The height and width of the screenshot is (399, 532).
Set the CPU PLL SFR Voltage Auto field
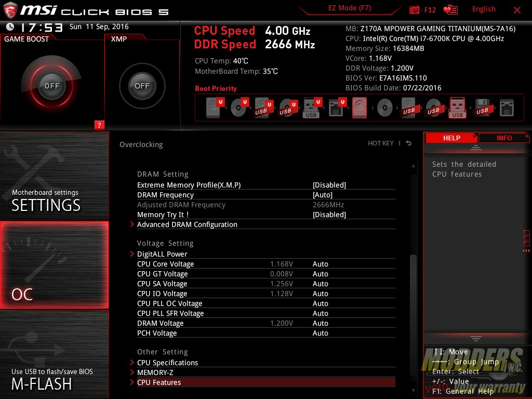[320, 313]
